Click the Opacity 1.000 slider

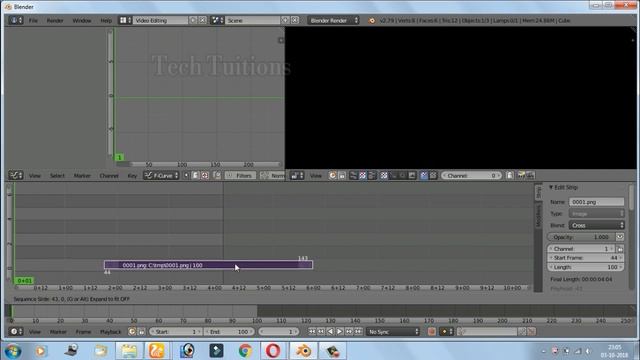coord(581,237)
